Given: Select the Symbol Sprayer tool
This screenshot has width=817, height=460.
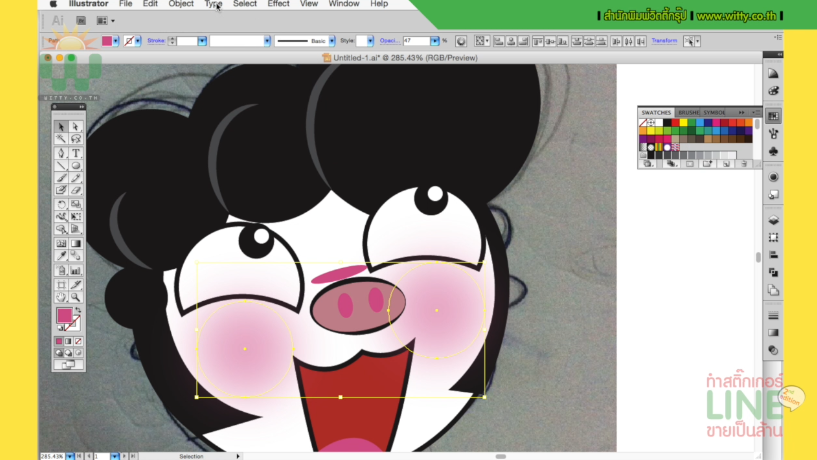Looking at the screenshot, I should [x=61, y=270].
